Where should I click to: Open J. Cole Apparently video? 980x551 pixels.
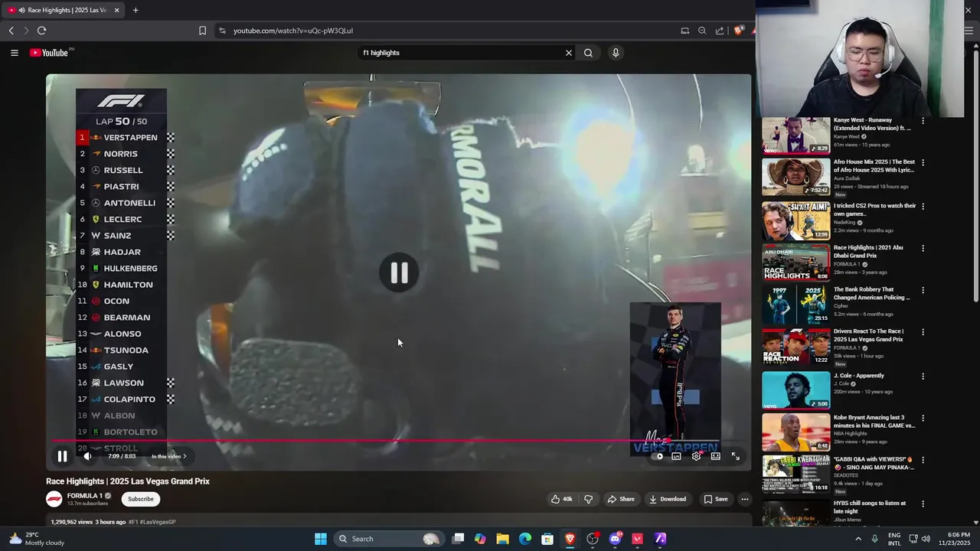coord(795,390)
